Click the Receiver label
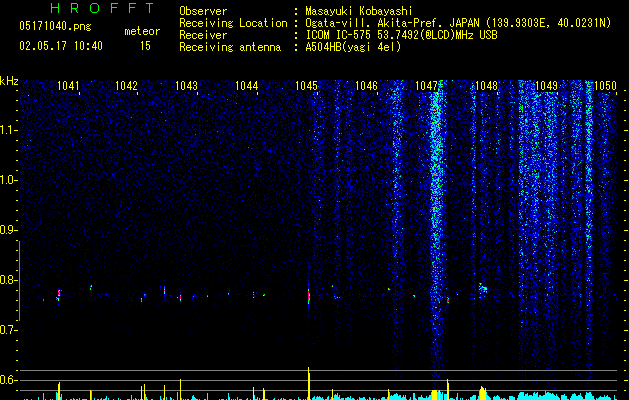This screenshot has width=629, height=400. pos(203,35)
